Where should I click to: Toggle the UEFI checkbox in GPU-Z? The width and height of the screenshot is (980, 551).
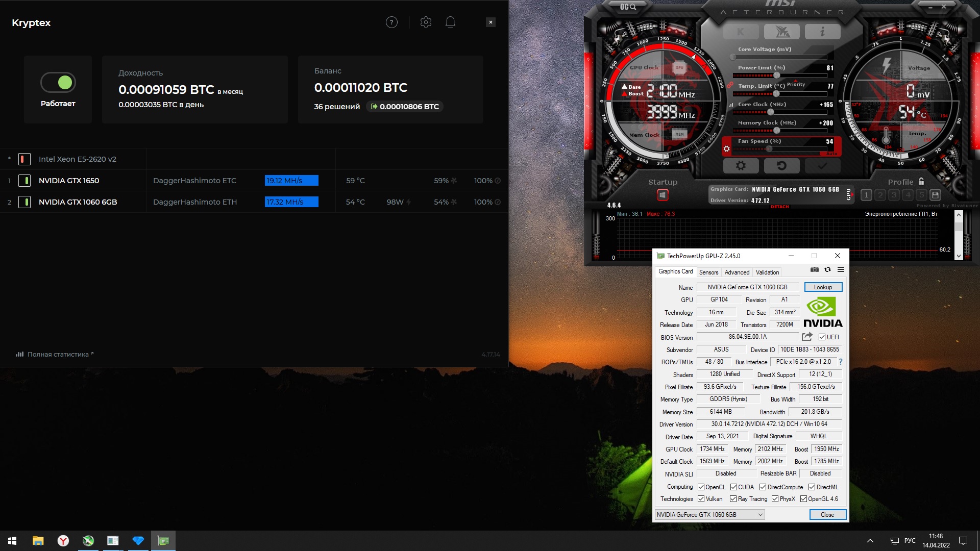pyautogui.click(x=822, y=337)
